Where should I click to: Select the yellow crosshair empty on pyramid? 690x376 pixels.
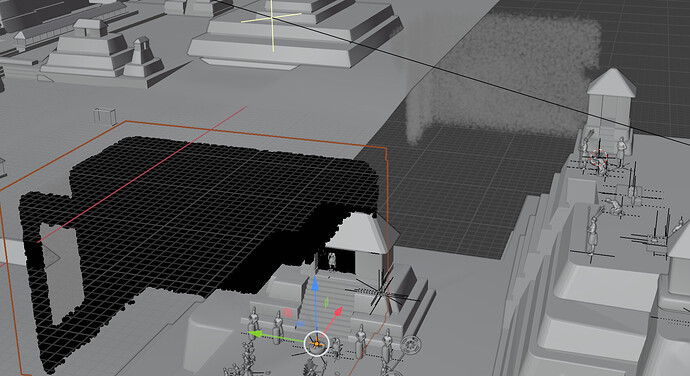click(x=272, y=19)
